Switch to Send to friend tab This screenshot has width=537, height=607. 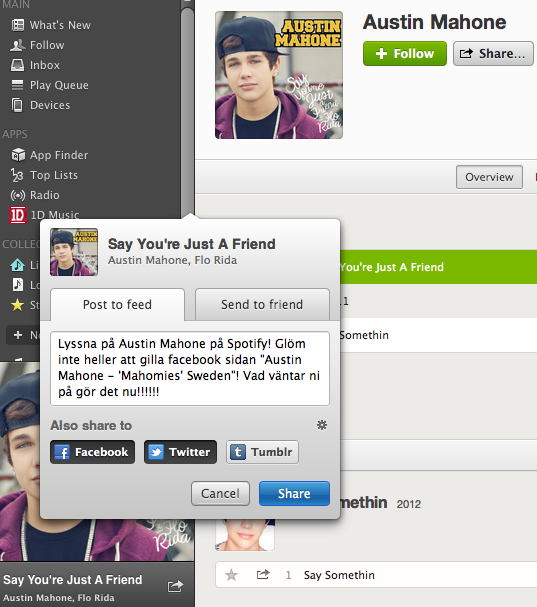pos(262,305)
